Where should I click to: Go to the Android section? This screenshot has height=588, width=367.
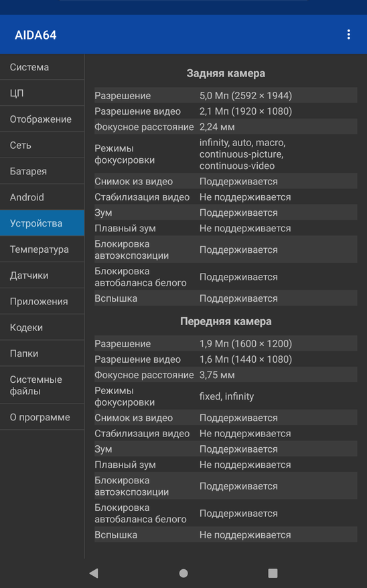coord(42,197)
